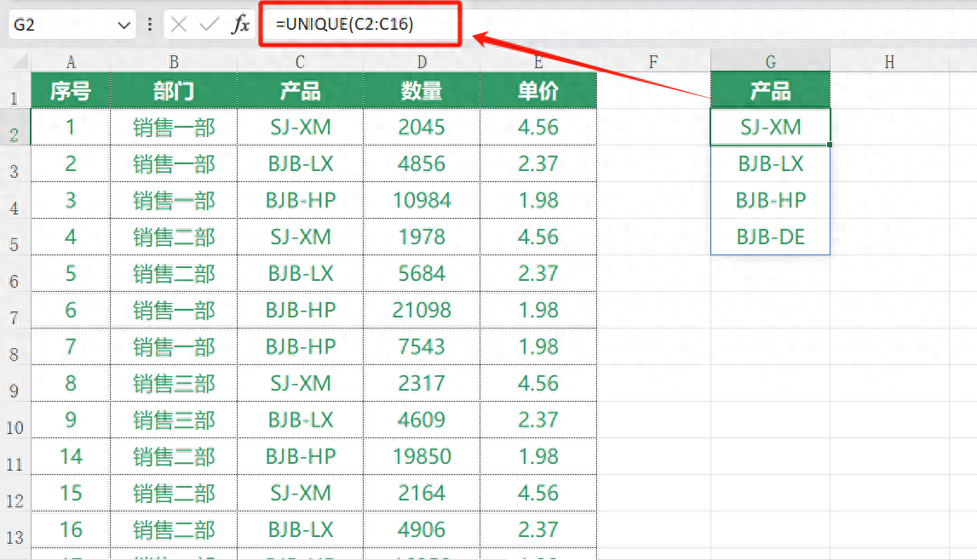This screenshot has height=560, width=977.
Task: Select row 2 header
Action: 14,128
